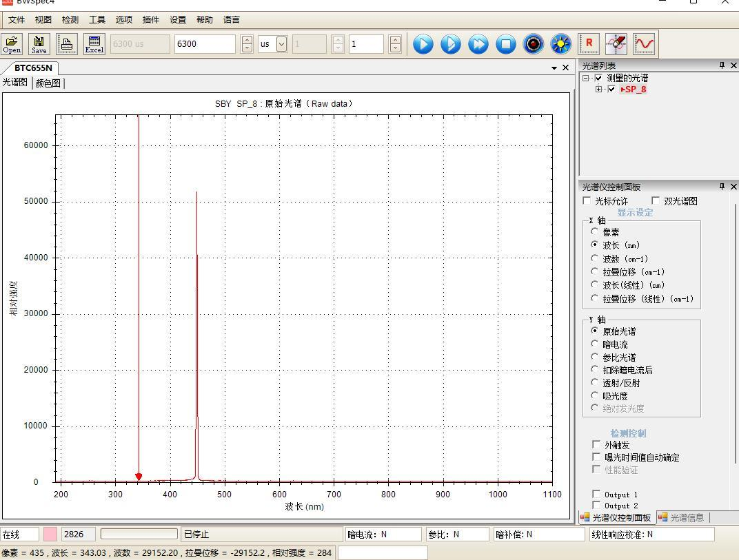This screenshot has height=560, width=739.
Task: Enable the 光标允许 checkbox
Action: [x=587, y=201]
